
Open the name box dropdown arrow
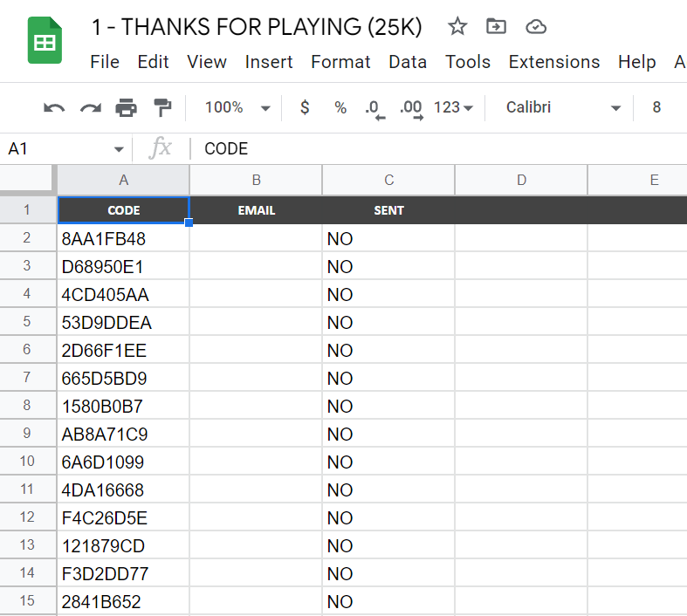coord(119,149)
